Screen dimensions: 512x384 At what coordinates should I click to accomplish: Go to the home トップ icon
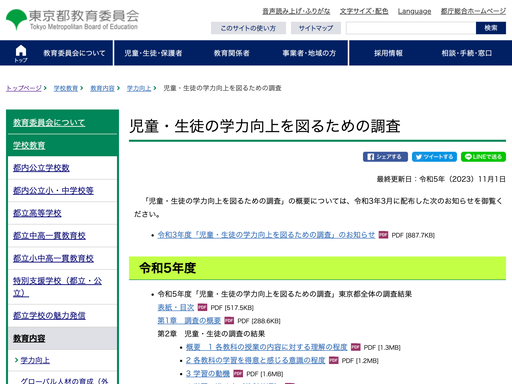[x=21, y=53]
